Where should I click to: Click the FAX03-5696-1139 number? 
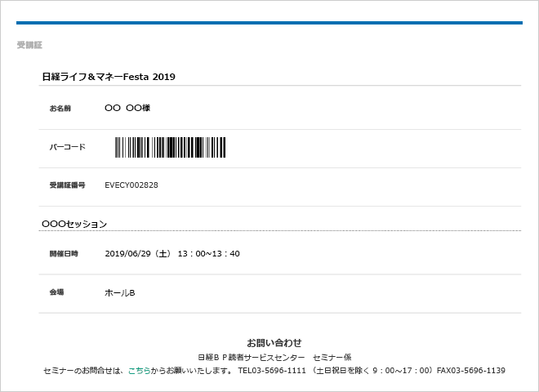(x=470, y=371)
